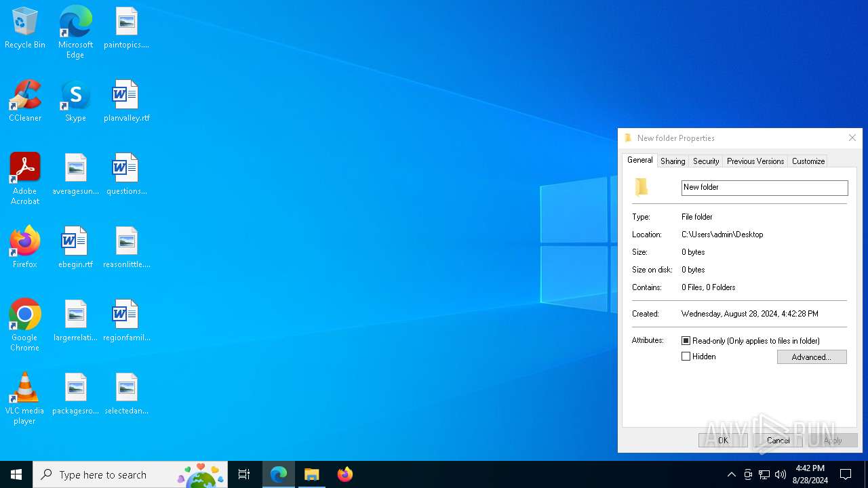Switch to the Security tab
868x488 pixels.
click(x=706, y=161)
